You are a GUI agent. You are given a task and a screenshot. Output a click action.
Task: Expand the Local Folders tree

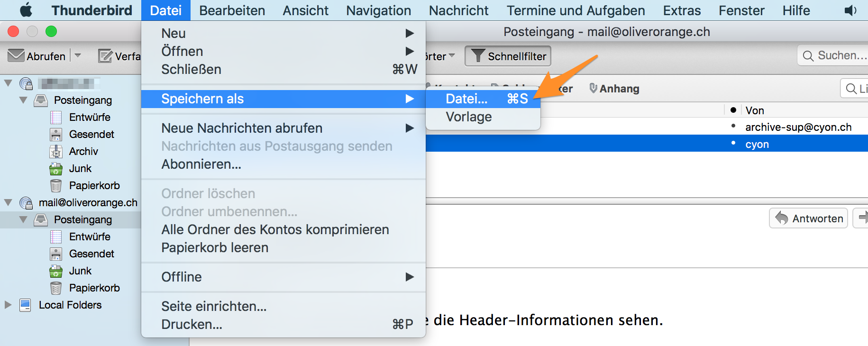click(x=8, y=305)
